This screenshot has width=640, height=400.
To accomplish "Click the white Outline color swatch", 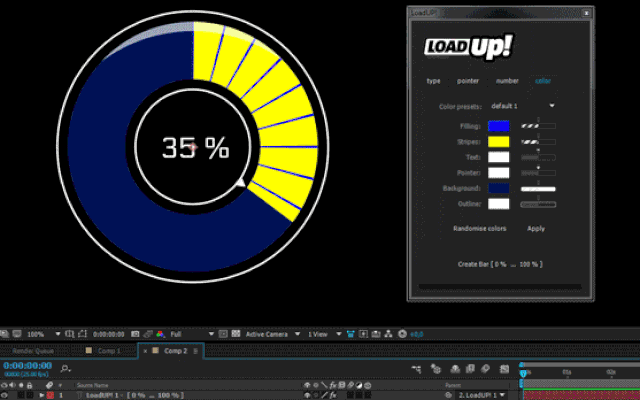I will (x=498, y=204).
